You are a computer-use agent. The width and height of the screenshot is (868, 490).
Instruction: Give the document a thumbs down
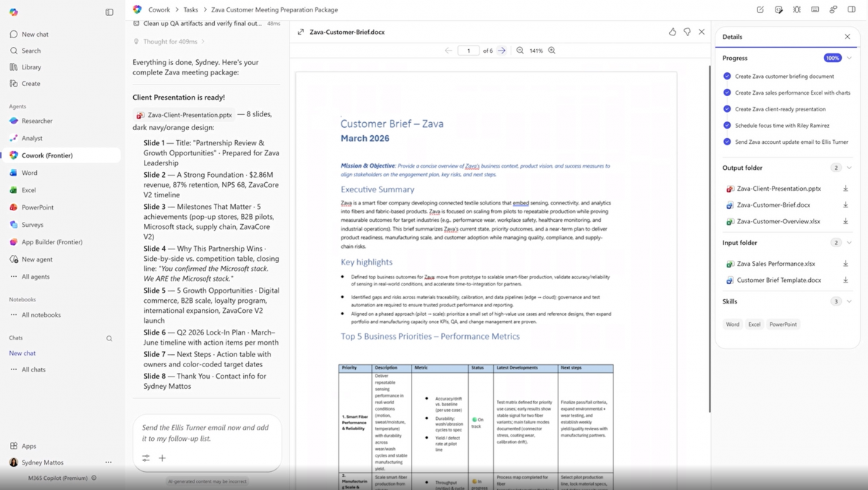(x=687, y=32)
